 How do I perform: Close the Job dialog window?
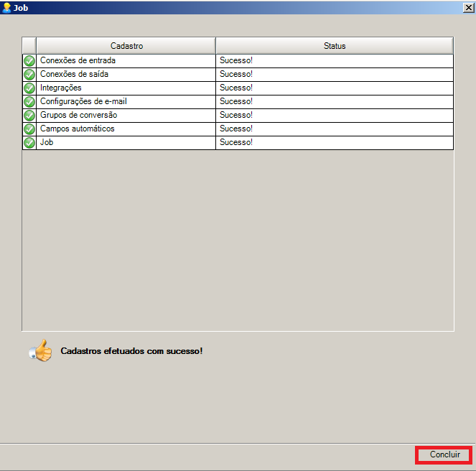pos(468,7)
